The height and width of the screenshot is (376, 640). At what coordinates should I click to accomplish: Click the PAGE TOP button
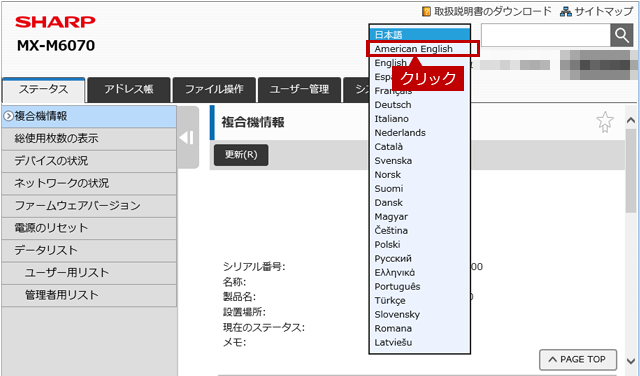tap(578, 360)
